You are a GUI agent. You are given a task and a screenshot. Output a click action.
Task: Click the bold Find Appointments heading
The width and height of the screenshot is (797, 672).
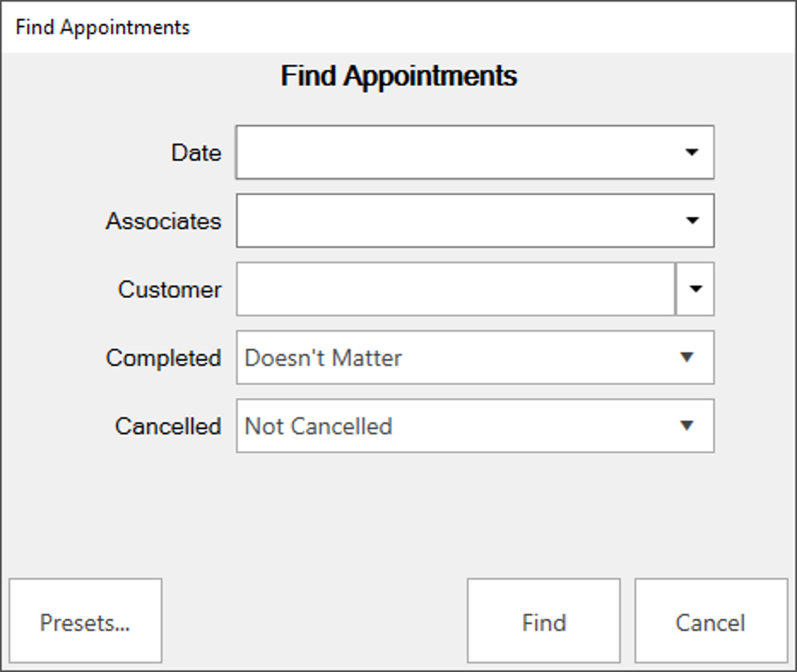coord(398,76)
